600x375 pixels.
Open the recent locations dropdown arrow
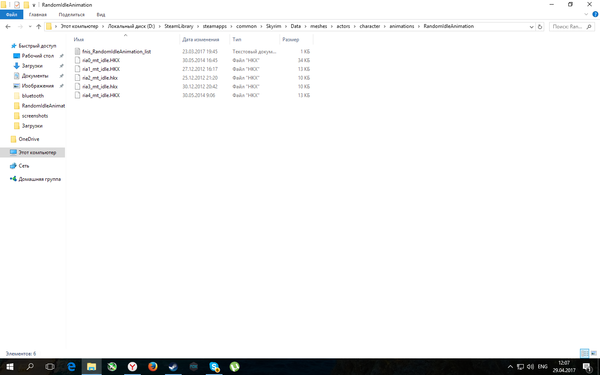click(x=30, y=26)
